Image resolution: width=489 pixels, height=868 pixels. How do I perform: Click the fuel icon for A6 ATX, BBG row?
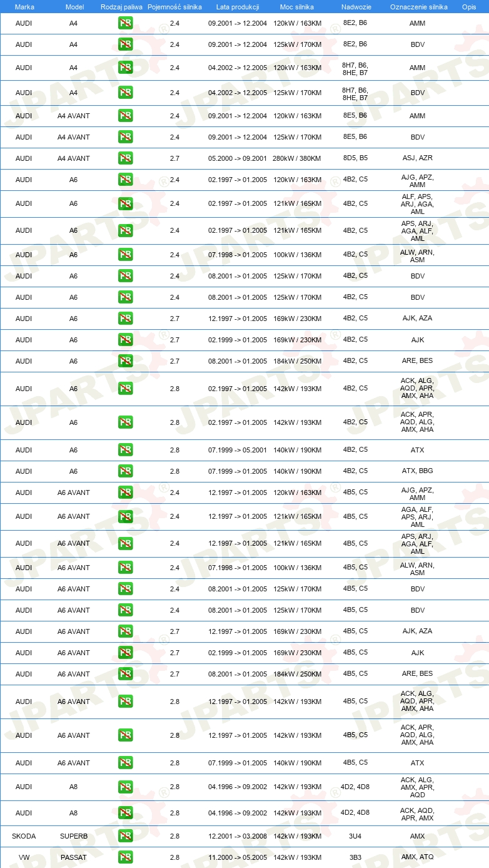point(126,471)
